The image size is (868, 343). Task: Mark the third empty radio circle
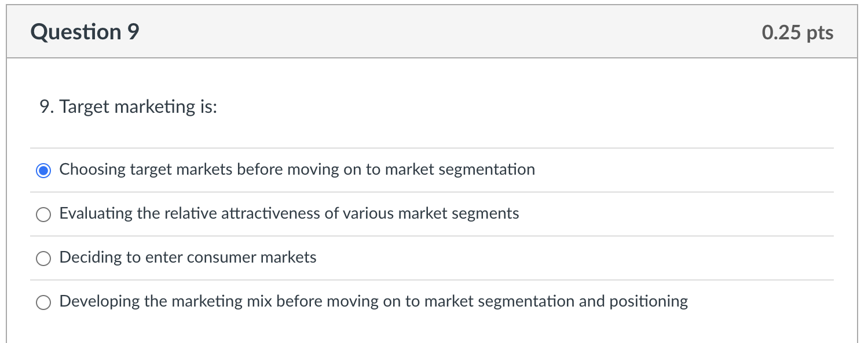(x=43, y=258)
